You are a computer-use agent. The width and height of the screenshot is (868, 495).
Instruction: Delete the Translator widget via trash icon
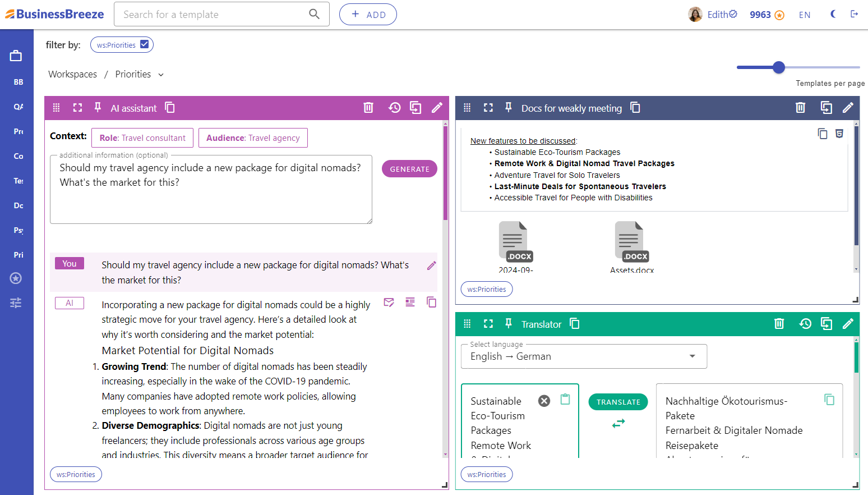pyautogui.click(x=779, y=323)
